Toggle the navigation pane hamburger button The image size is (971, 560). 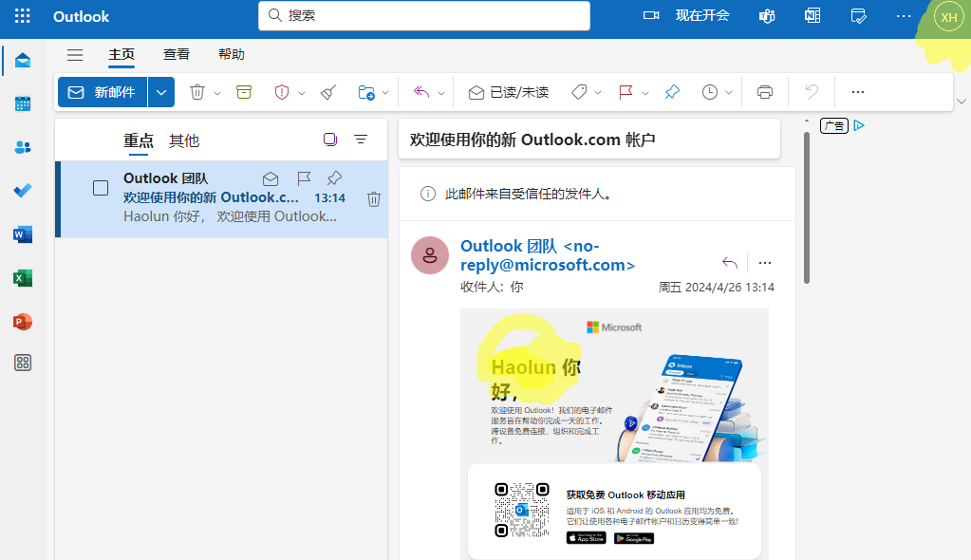tap(75, 54)
